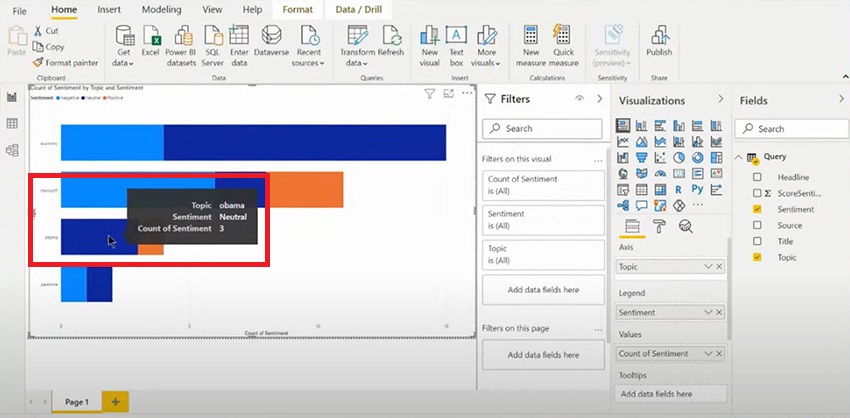The image size is (850, 418).
Task: Import data from Excel
Action: click(x=150, y=41)
